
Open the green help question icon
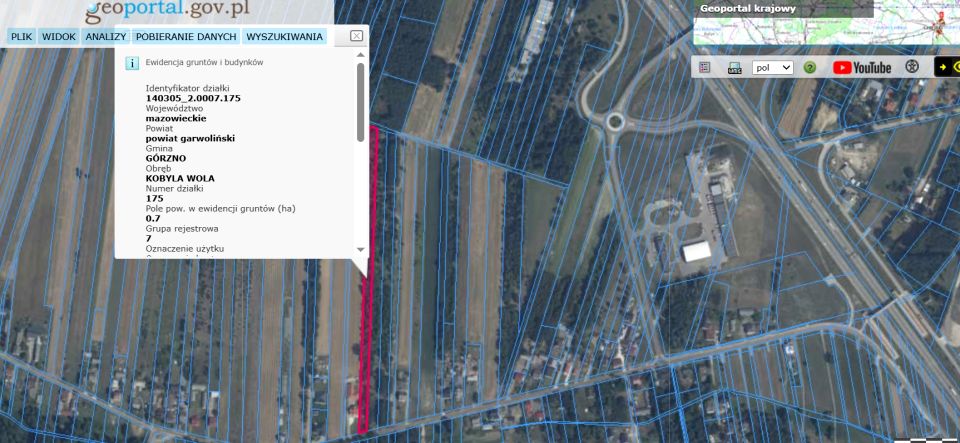pyautogui.click(x=810, y=67)
